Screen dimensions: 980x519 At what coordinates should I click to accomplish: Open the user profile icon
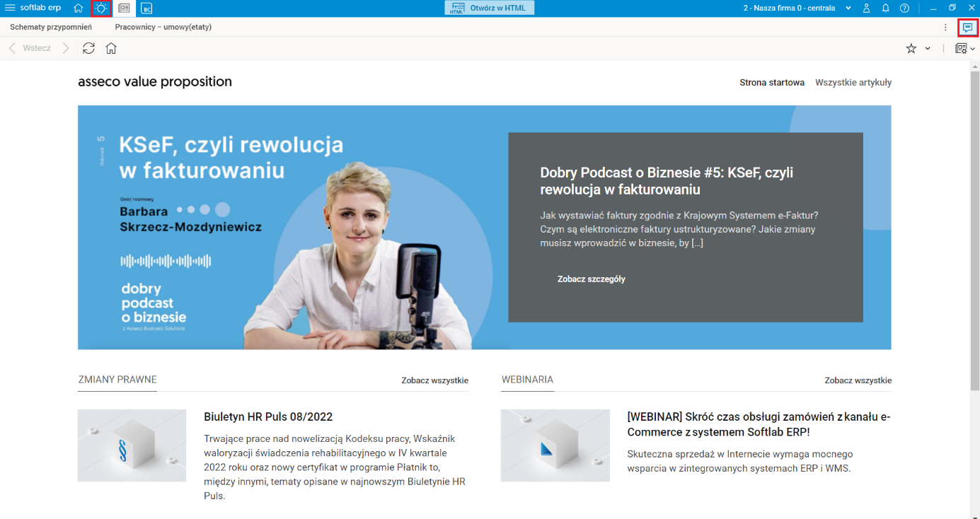[x=866, y=8]
